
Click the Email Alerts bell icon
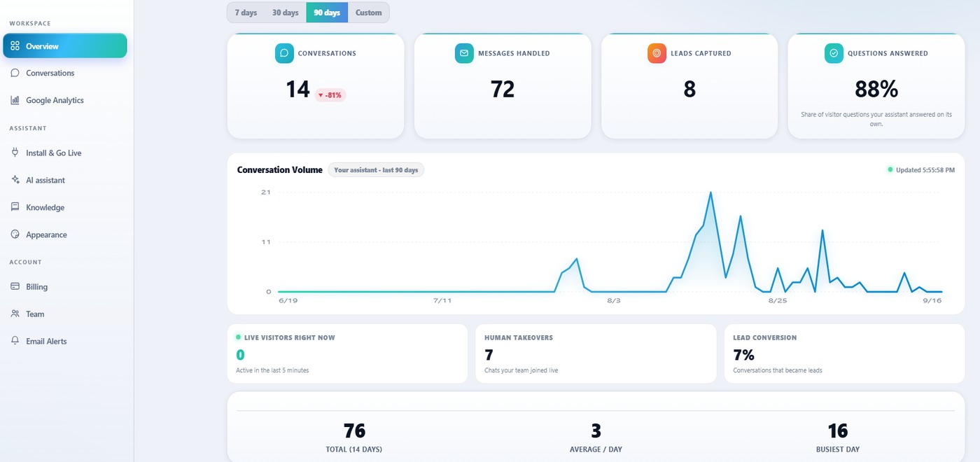(x=15, y=341)
